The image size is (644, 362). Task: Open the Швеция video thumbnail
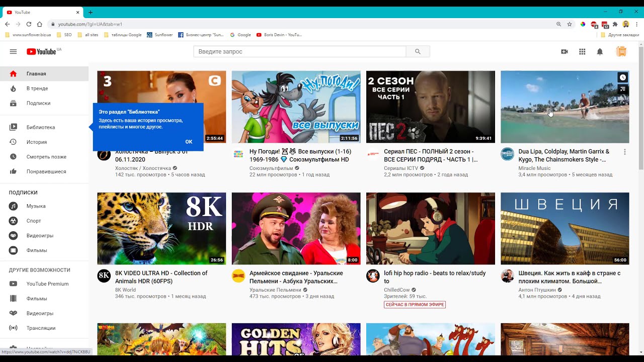[565, 228]
